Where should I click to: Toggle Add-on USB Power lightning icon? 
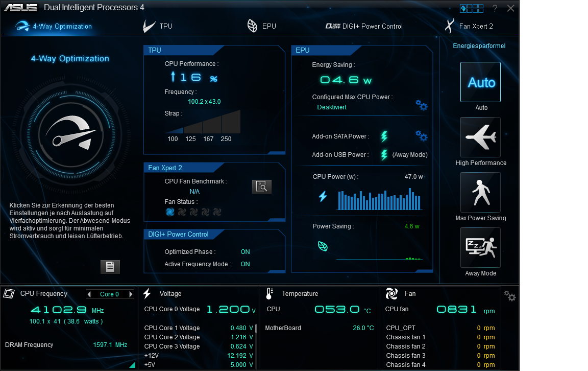384,155
